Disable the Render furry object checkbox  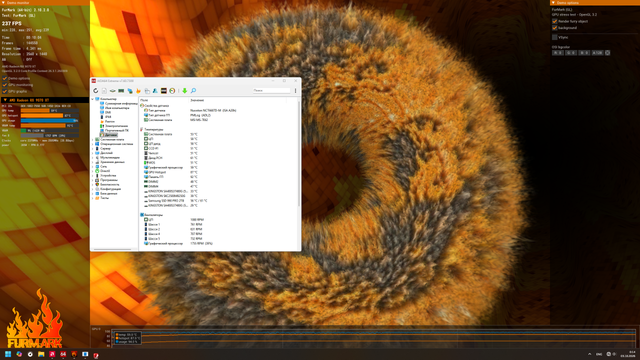[555, 21]
